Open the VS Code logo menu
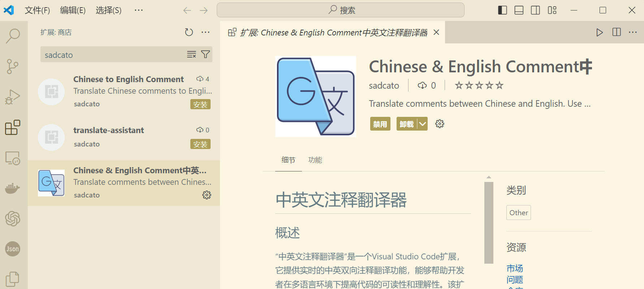 (9, 10)
